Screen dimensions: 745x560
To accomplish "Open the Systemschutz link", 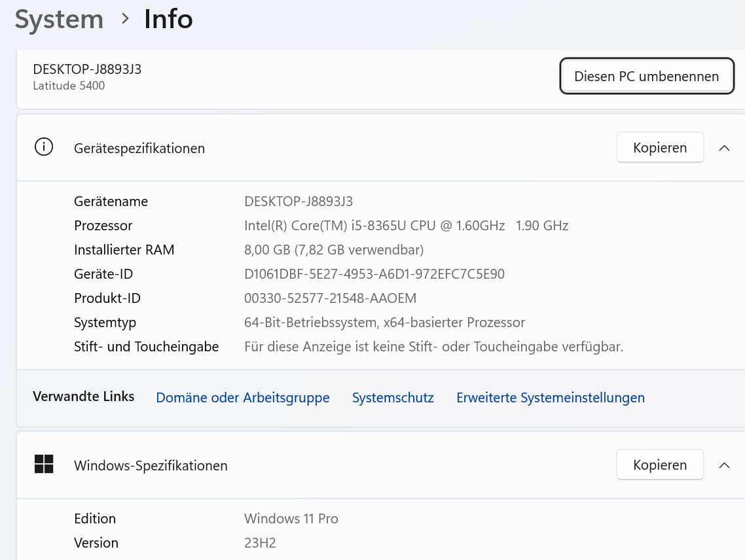I will [393, 398].
